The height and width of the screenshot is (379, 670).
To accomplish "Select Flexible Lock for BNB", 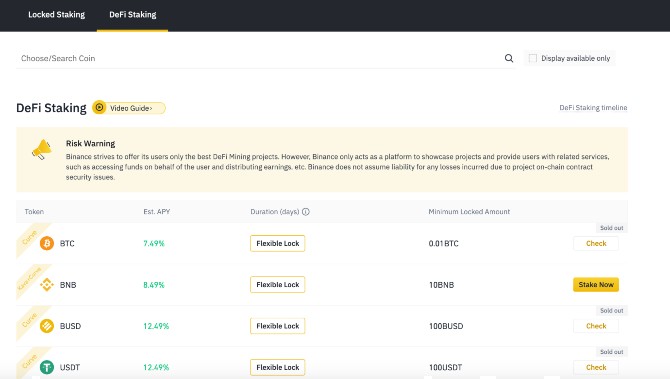I will click(x=277, y=285).
